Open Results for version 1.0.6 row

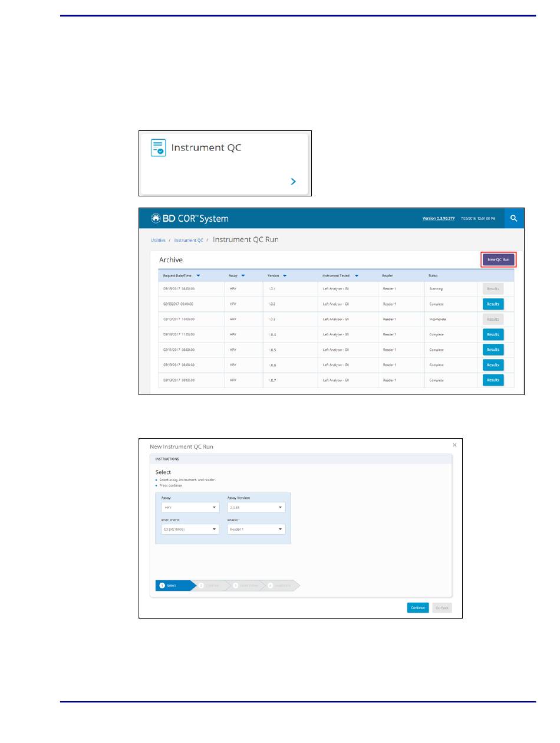(493, 365)
